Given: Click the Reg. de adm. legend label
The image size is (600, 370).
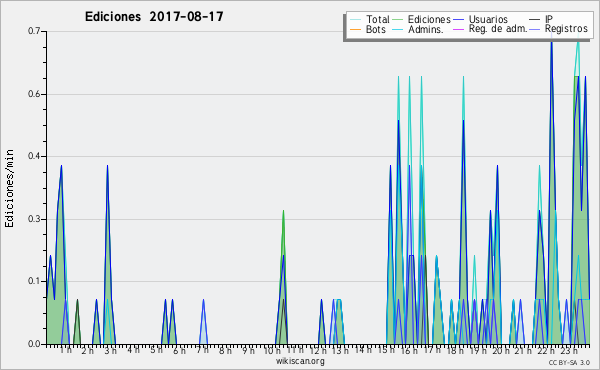Looking at the screenshot, I should coord(498,29).
